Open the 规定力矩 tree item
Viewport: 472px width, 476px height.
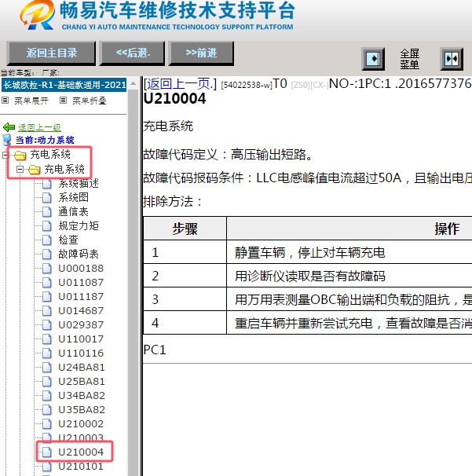tap(79, 226)
